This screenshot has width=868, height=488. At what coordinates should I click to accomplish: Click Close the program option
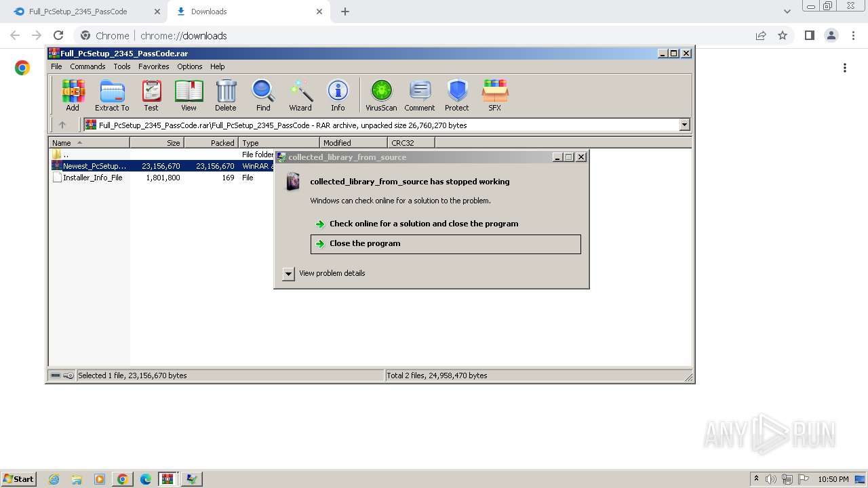coord(446,244)
